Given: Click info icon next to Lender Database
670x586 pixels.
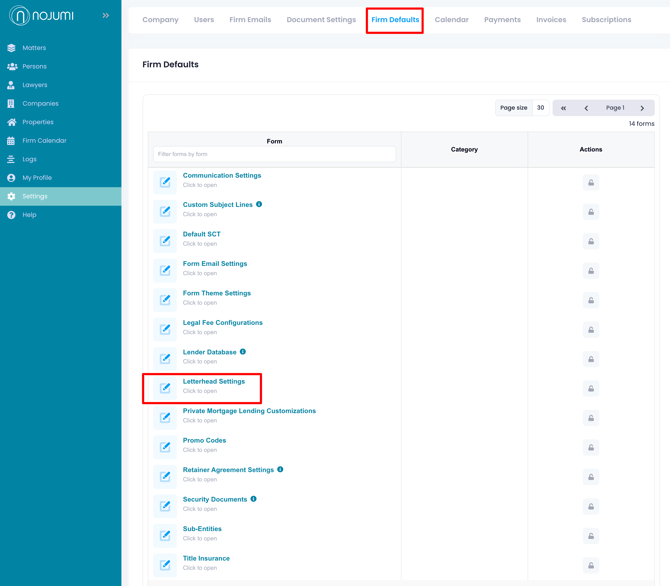Looking at the screenshot, I should point(243,352).
